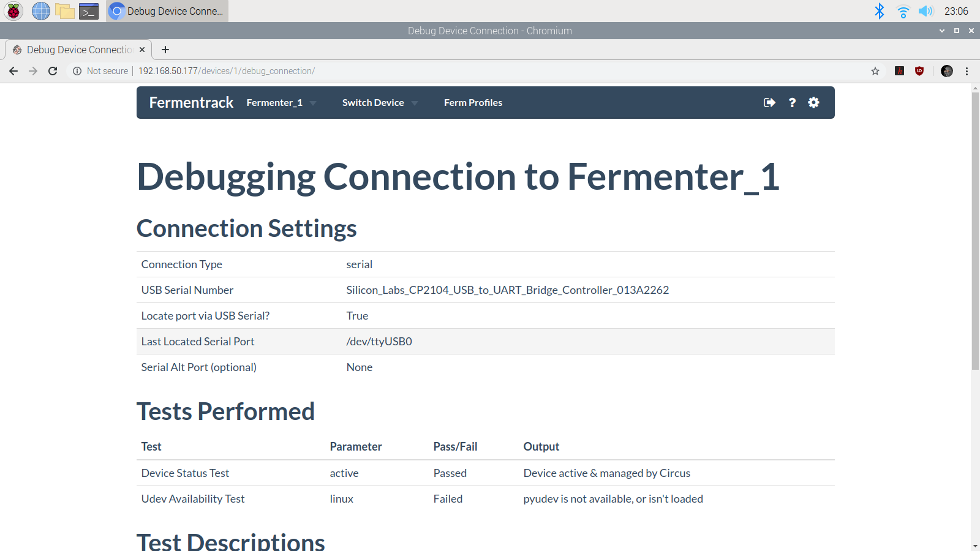The width and height of the screenshot is (980, 551).
Task: Open the settings gear icon in navbar
Action: pos(813,103)
